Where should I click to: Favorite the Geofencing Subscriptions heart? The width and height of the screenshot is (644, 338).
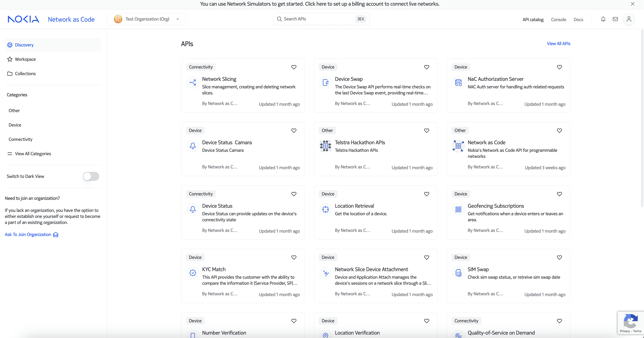click(559, 194)
